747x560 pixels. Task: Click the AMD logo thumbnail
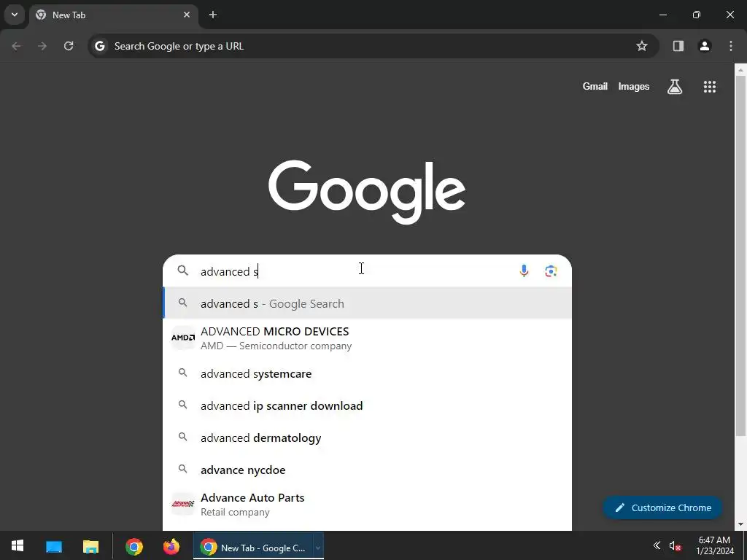183,338
